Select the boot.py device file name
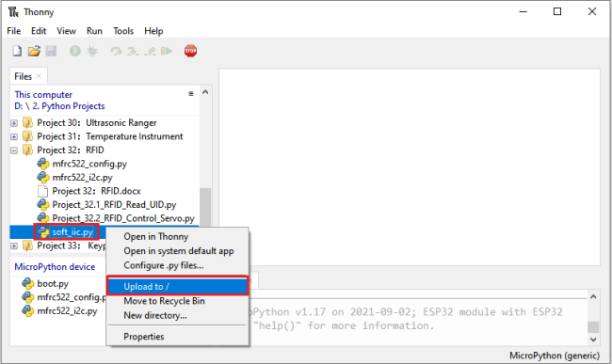 tap(53, 284)
